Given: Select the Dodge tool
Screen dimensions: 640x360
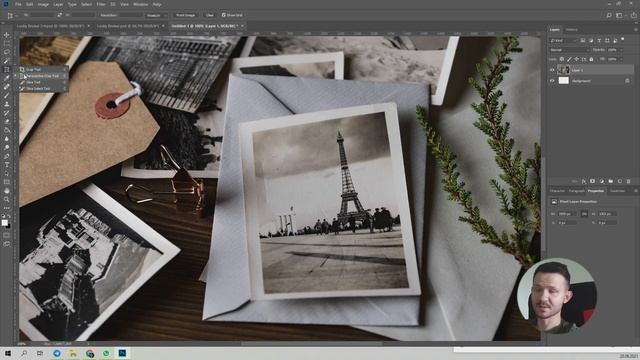Looking at the screenshot, I should (7, 147).
